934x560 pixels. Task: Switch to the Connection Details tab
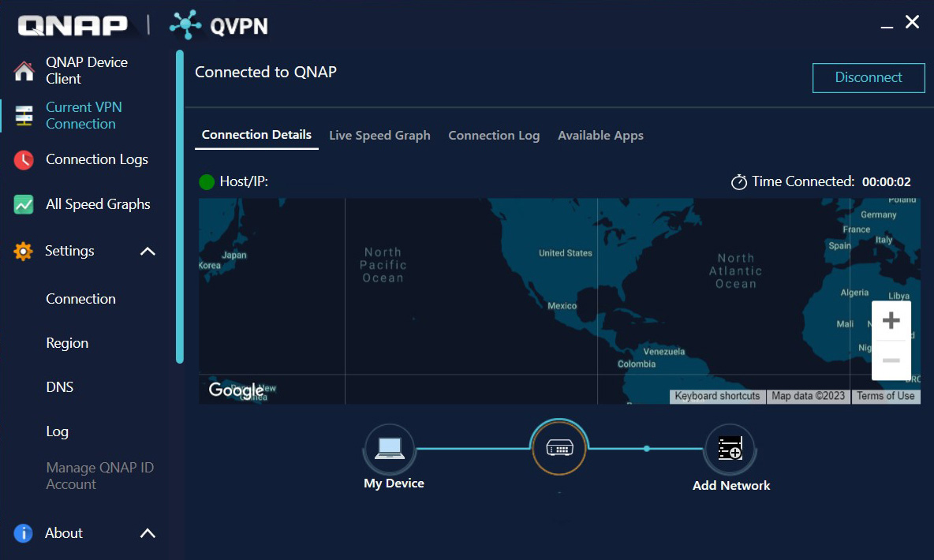click(256, 135)
